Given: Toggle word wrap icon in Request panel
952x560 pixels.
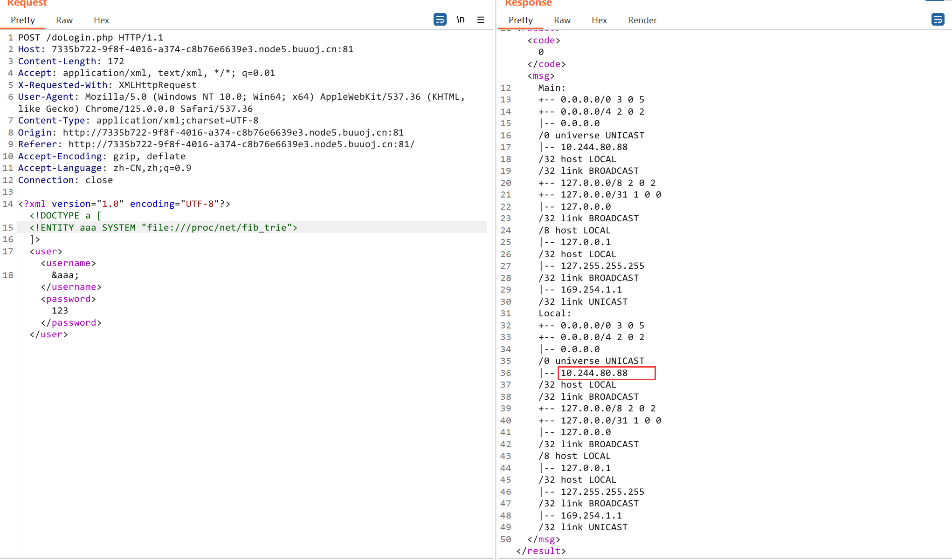Looking at the screenshot, I should [x=440, y=20].
